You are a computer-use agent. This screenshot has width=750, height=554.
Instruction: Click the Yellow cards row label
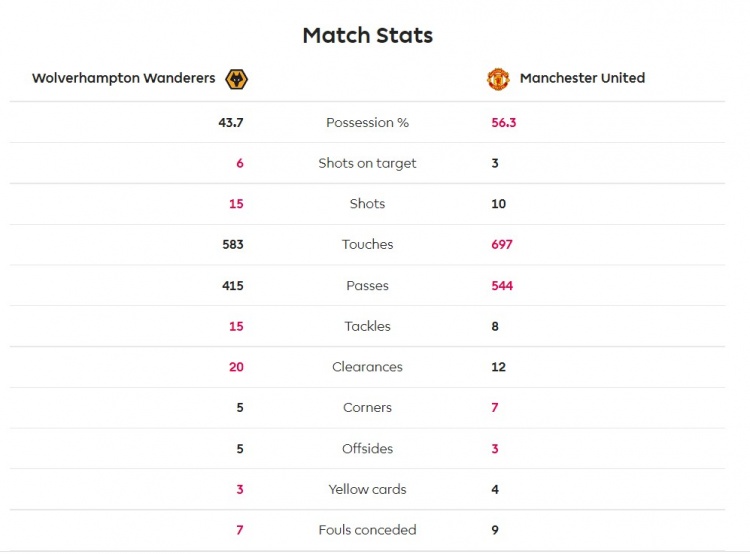[x=367, y=490]
